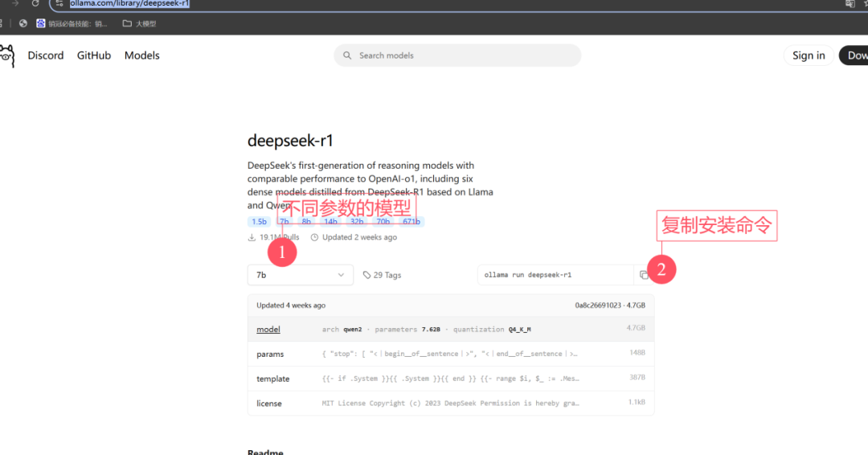Open the 7b version dropdown

(x=300, y=275)
